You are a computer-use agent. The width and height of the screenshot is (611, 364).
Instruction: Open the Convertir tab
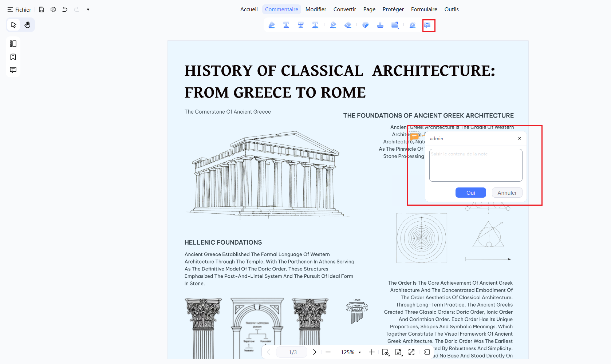point(345,9)
